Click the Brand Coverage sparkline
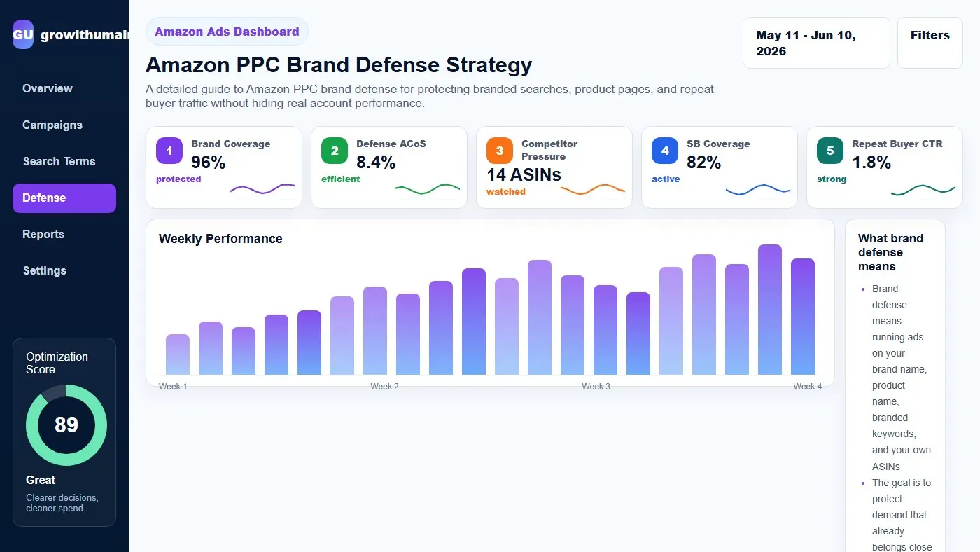This screenshot has height=552, width=980. point(262,188)
